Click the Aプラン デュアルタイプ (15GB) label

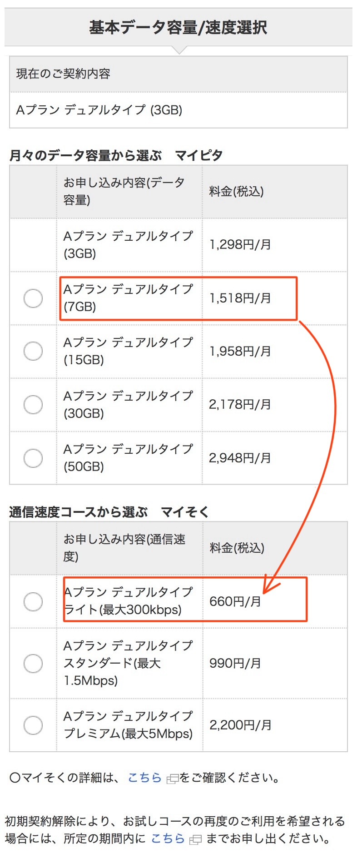tap(128, 351)
